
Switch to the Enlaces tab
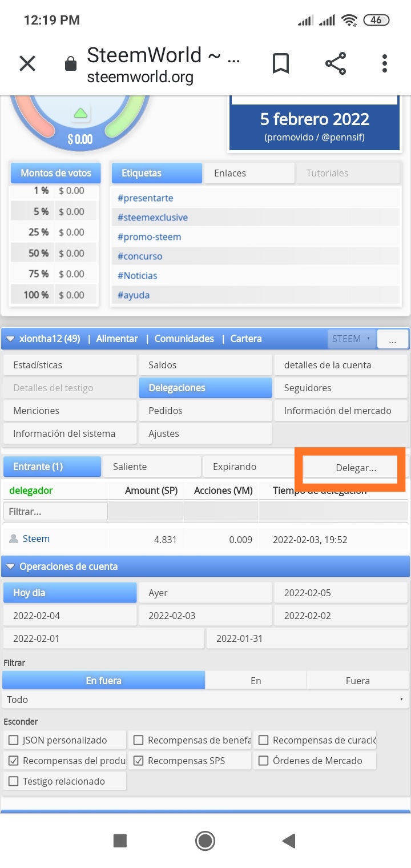[x=249, y=173]
